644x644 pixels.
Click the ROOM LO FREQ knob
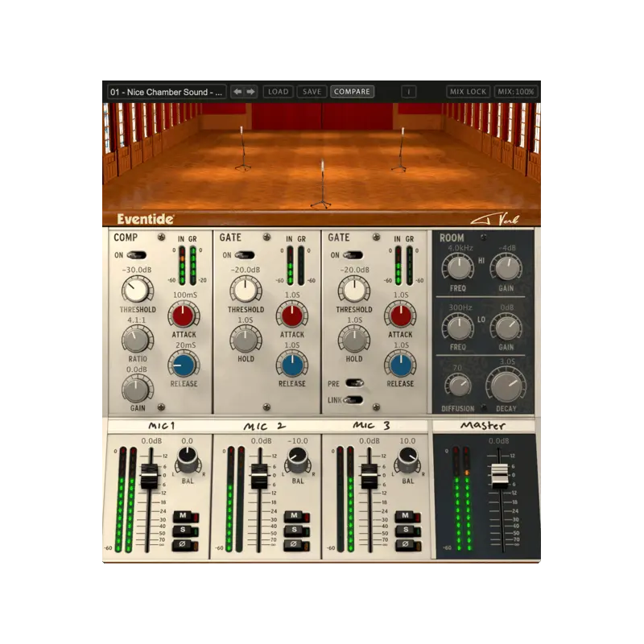[x=458, y=328]
